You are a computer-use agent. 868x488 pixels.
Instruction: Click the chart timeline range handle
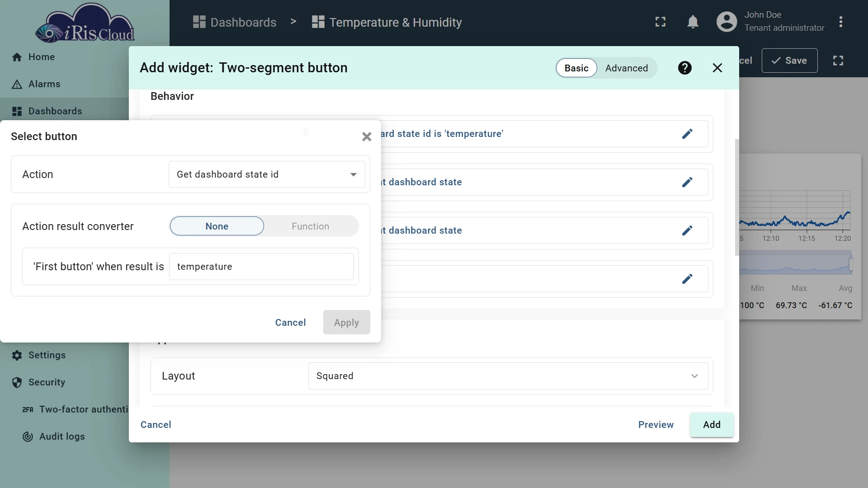click(851, 263)
